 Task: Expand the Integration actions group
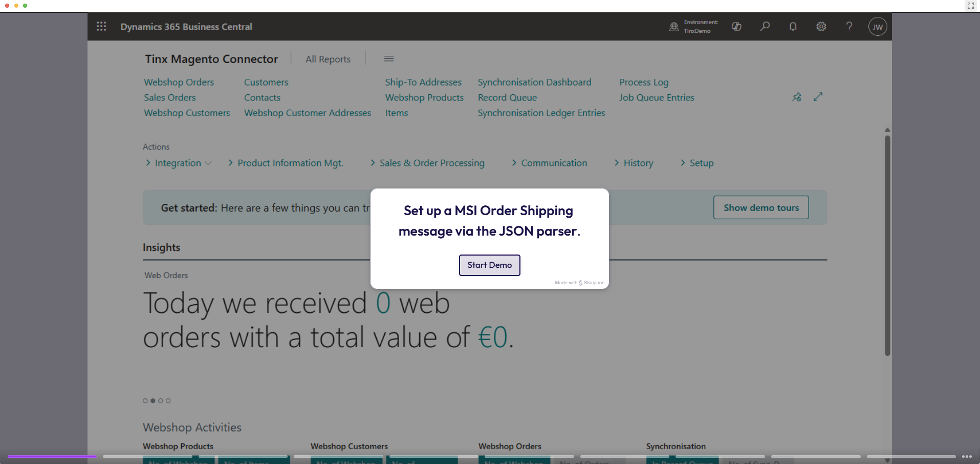pyautogui.click(x=178, y=163)
